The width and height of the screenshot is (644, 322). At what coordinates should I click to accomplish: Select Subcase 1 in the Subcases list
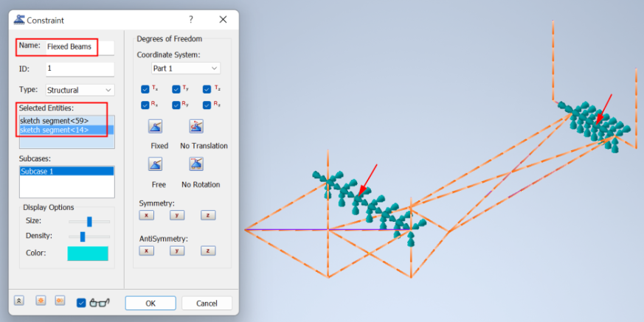tap(66, 171)
